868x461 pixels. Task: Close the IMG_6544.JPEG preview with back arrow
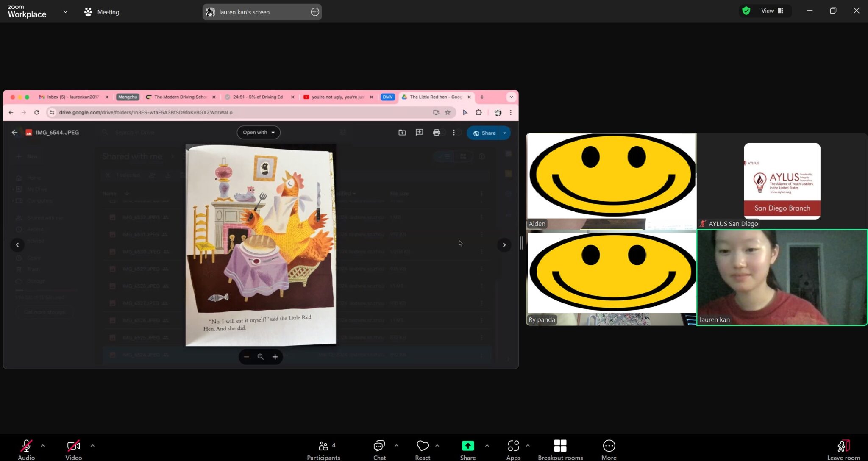[14, 133]
